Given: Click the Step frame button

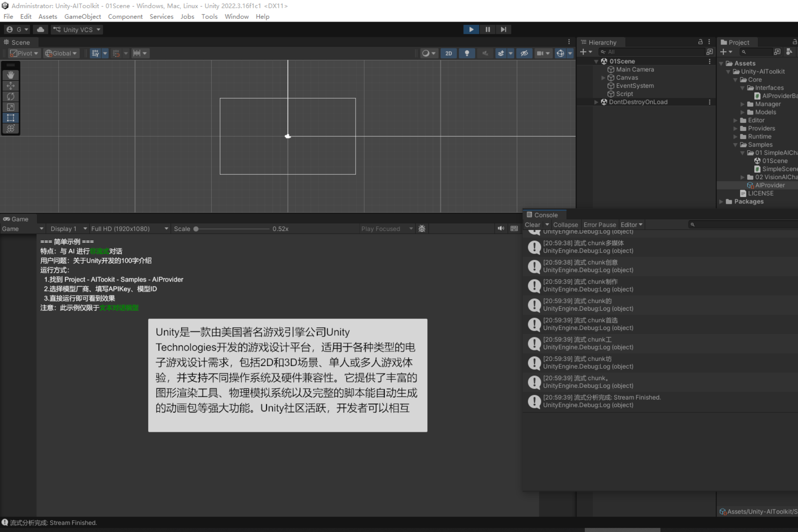Looking at the screenshot, I should [x=503, y=29].
